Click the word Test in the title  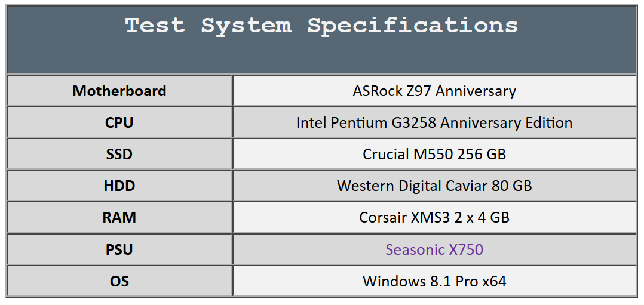pos(155,26)
